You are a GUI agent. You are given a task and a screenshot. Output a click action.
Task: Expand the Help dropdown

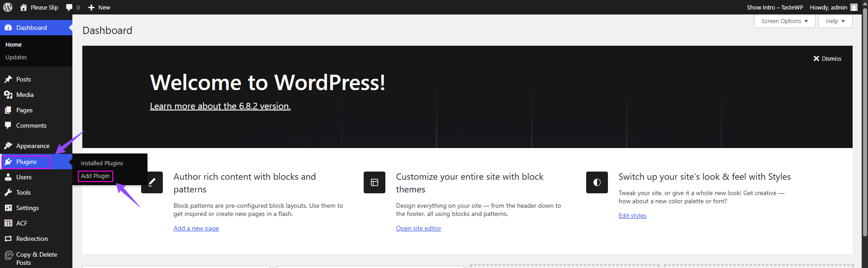835,21
